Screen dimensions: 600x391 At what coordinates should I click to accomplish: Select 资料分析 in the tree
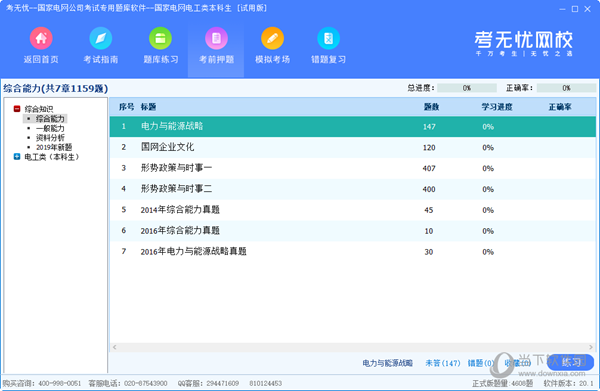[50, 138]
